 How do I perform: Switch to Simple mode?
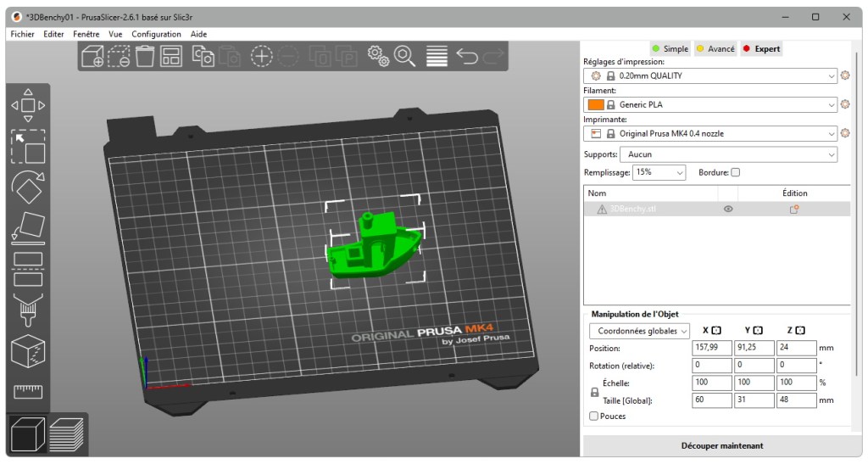tap(670, 48)
